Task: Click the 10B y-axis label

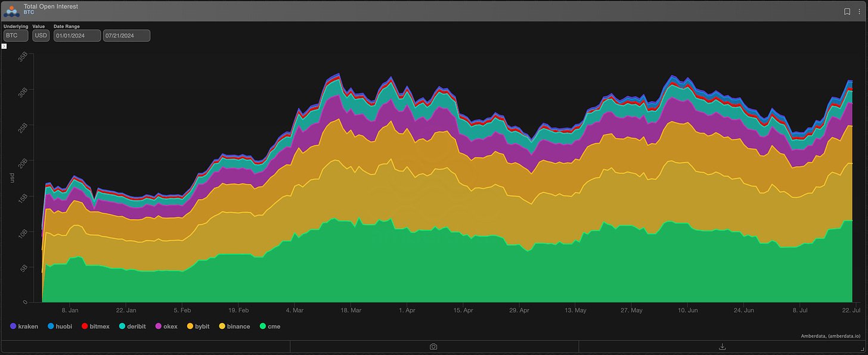Action: coord(23,234)
